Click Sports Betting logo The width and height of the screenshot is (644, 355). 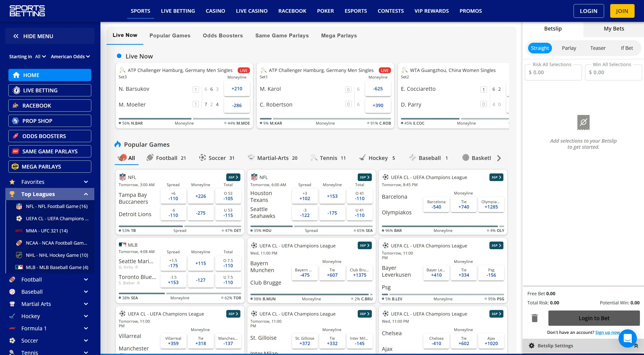click(x=27, y=11)
